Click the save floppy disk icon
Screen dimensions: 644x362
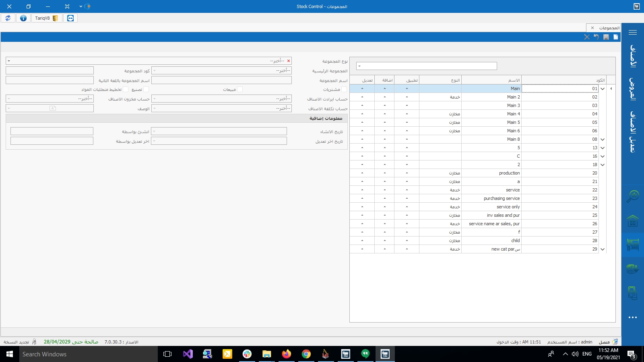606,37
